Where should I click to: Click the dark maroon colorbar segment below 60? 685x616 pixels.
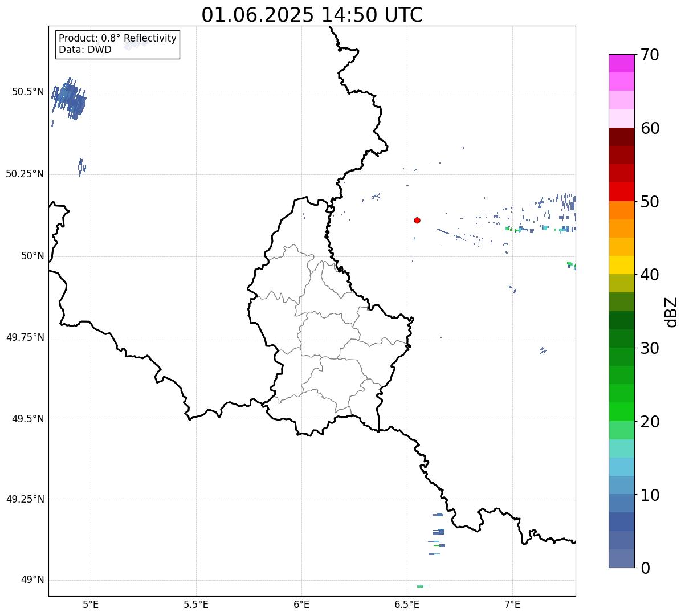click(622, 137)
